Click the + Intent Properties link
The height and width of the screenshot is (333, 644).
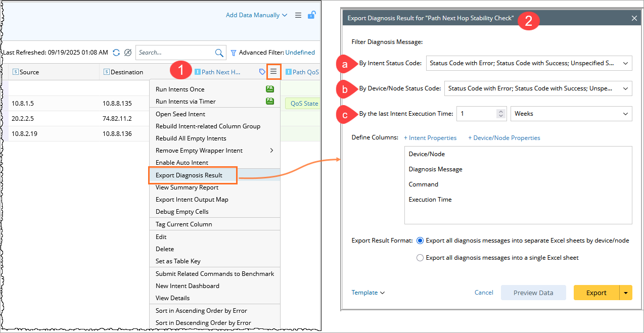point(430,138)
